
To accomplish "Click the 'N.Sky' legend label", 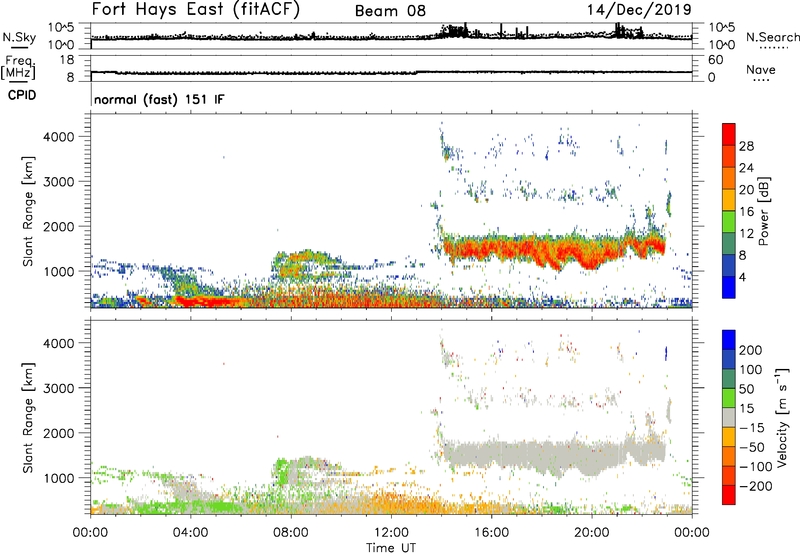I will pos(19,38).
